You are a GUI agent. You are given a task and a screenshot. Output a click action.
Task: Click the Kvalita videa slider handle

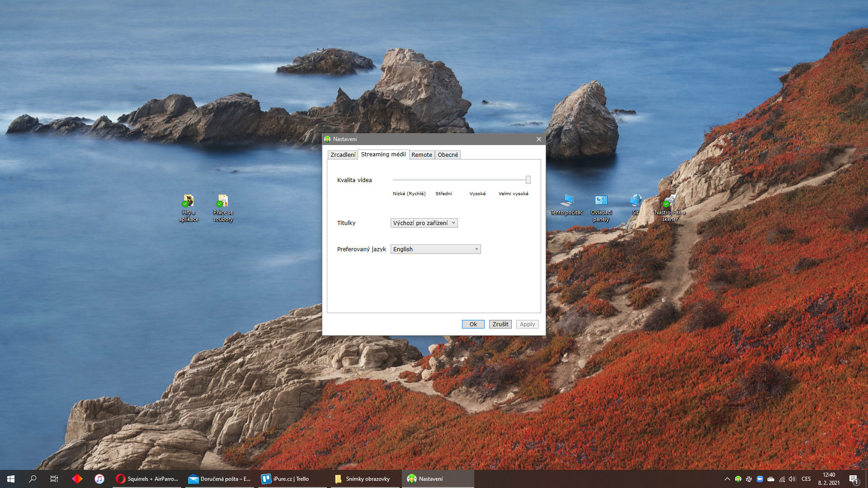528,180
